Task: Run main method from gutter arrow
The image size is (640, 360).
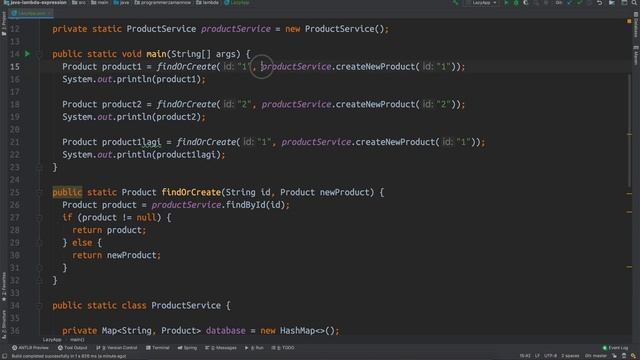Action: point(27,53)
